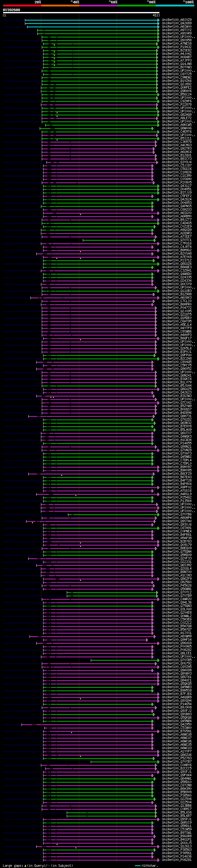Click the UniRef100_Q69B32 label

point(177,423)
